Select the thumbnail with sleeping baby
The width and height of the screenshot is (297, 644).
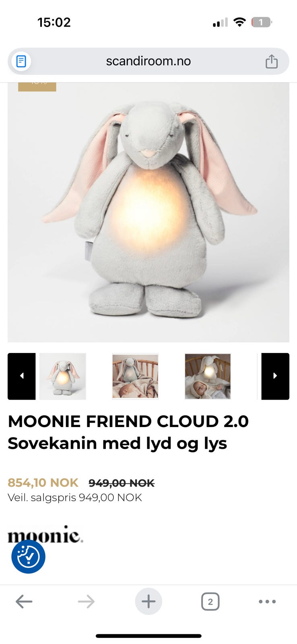click(135, 376)
